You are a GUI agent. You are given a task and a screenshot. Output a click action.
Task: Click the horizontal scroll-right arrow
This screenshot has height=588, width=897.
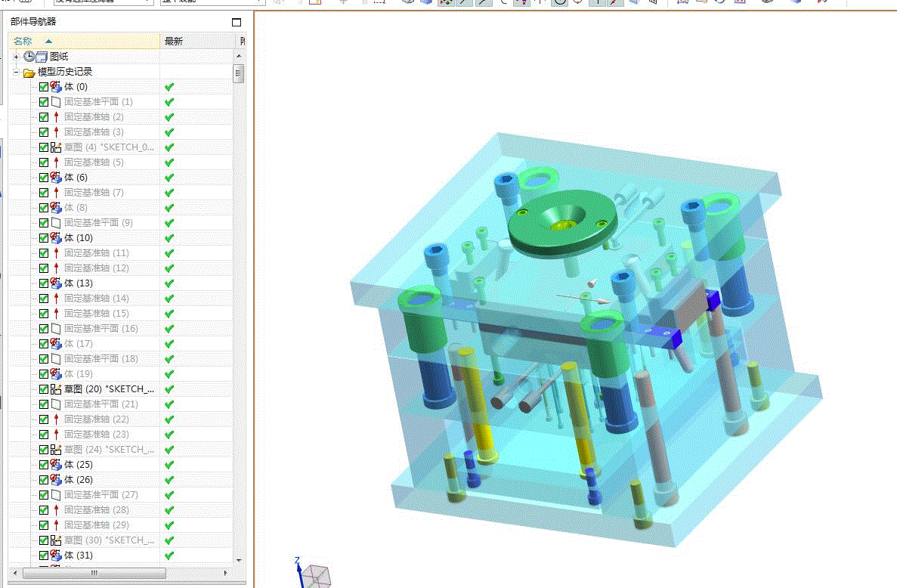pos(225,573)
